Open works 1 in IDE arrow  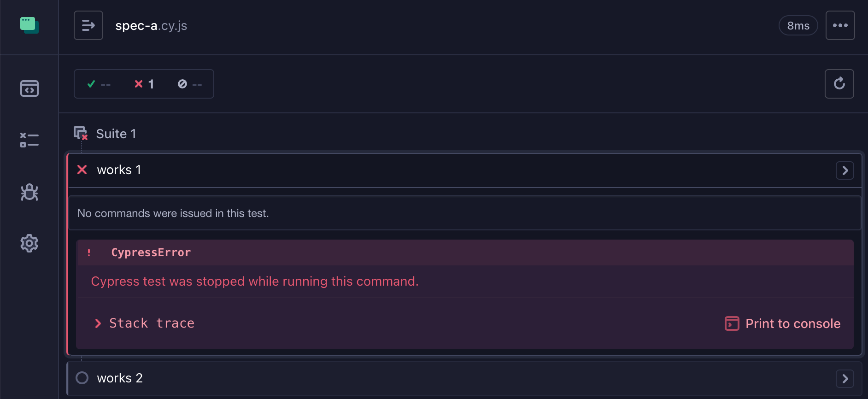[845, 170]
